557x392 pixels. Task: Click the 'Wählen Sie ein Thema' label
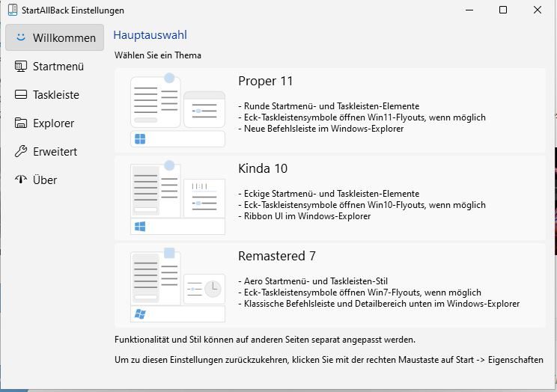[x=158, y=55]
